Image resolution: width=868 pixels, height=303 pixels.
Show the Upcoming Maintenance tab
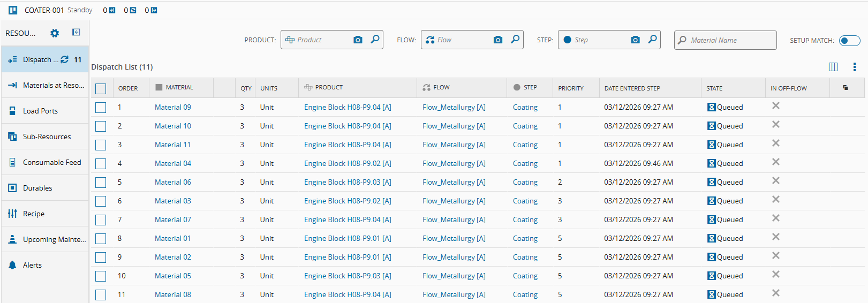[45, 239]
